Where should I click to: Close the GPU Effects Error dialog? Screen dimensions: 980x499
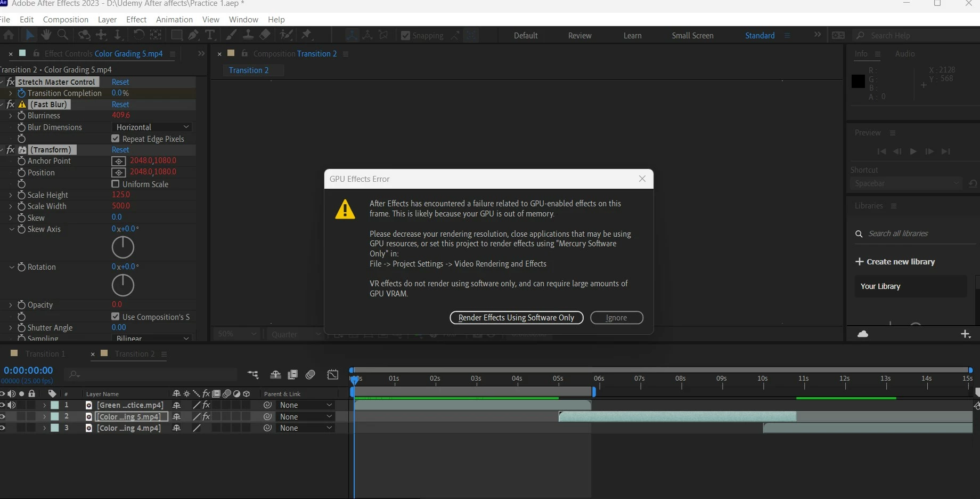[642, 179]
